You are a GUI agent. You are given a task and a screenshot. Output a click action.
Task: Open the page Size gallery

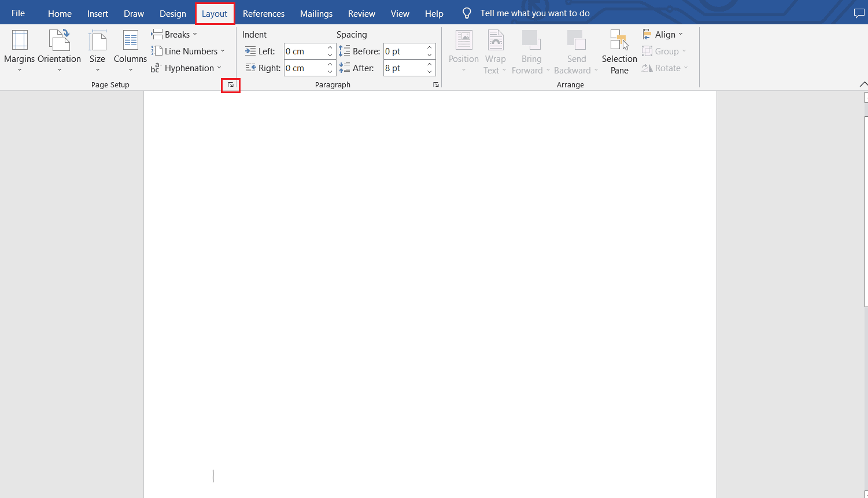(x=97, y=51)
